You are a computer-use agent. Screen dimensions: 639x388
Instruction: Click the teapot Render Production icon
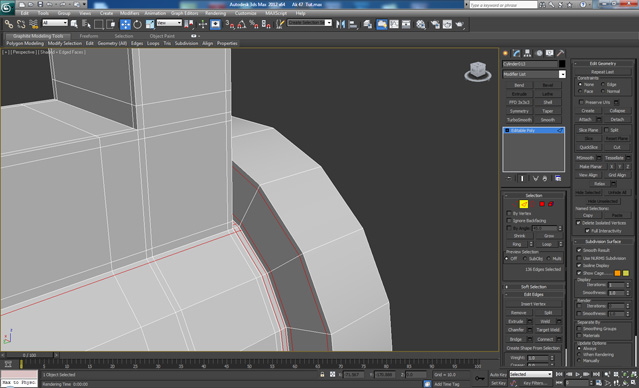coord(460,24)
